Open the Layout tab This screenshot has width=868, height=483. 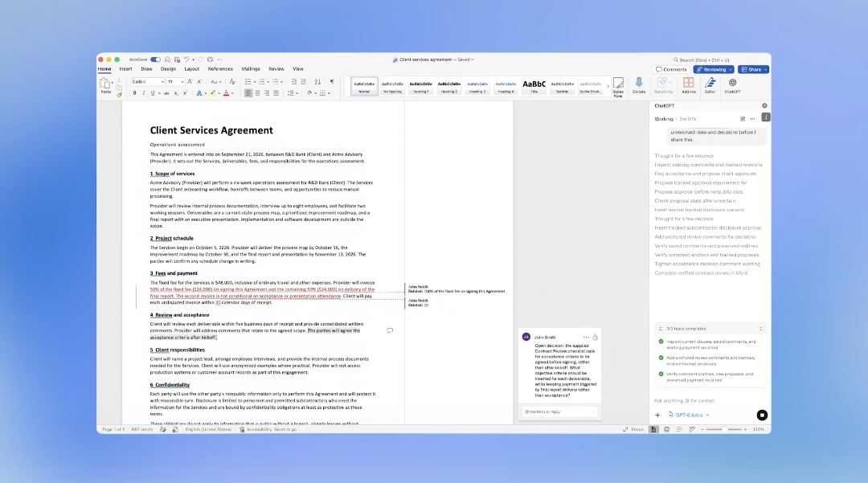tap(191, 69)
